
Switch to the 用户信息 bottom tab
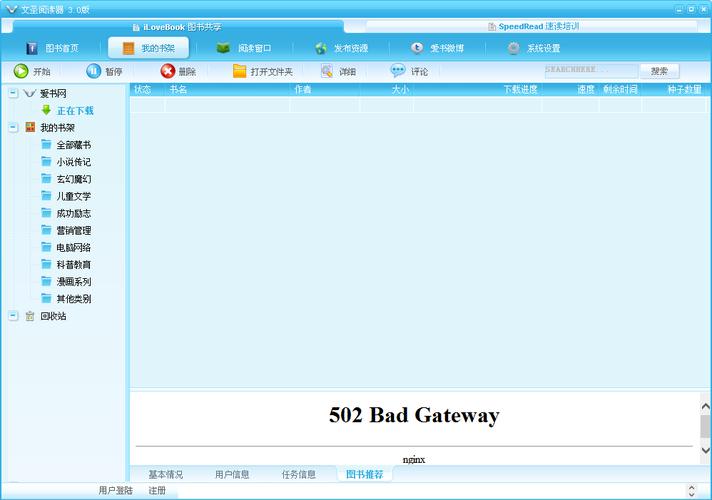point(232,475)
